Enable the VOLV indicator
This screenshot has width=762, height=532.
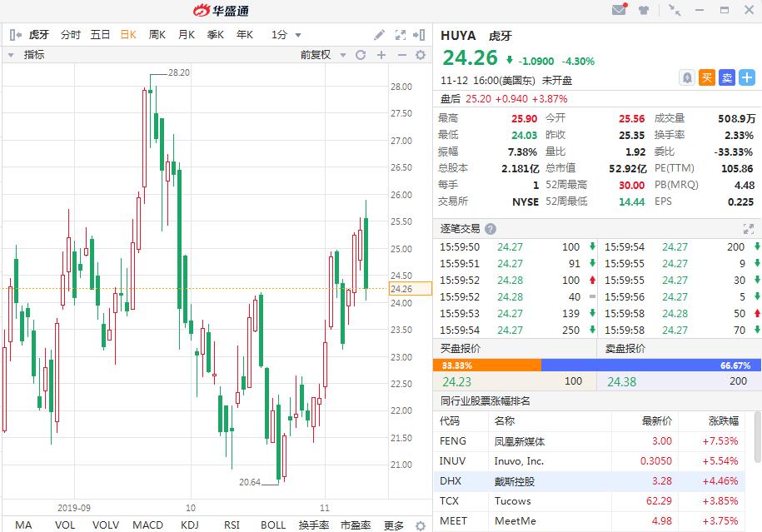tap(106, 525)
